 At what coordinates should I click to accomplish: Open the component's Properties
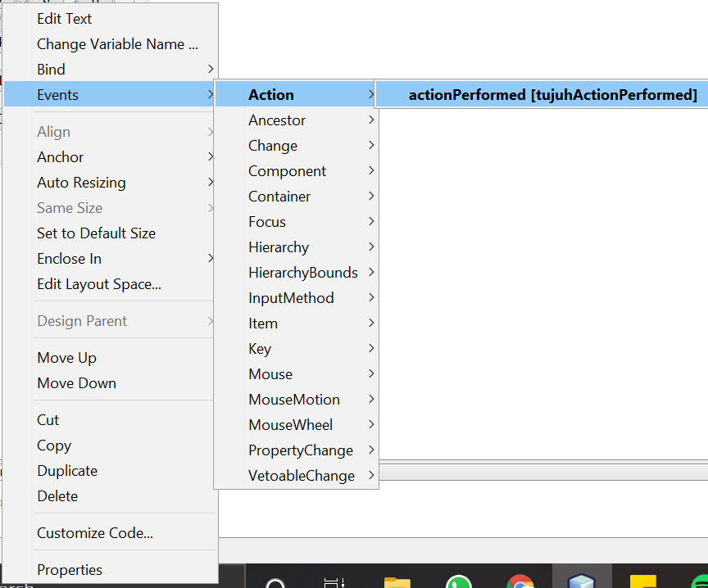(70, 569)
